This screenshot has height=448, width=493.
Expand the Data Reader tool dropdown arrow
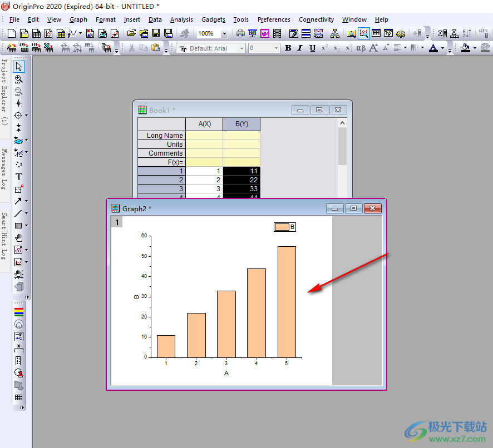coord(26,115)
